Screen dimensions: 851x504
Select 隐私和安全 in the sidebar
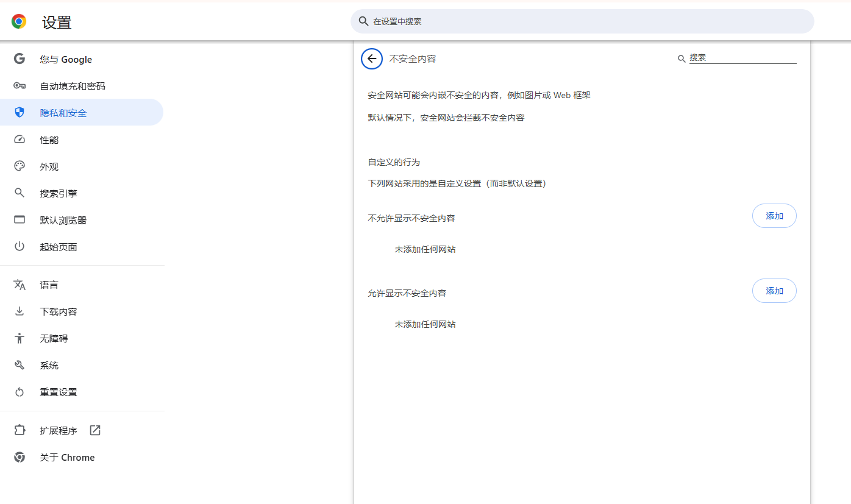[x=82, y=113]
